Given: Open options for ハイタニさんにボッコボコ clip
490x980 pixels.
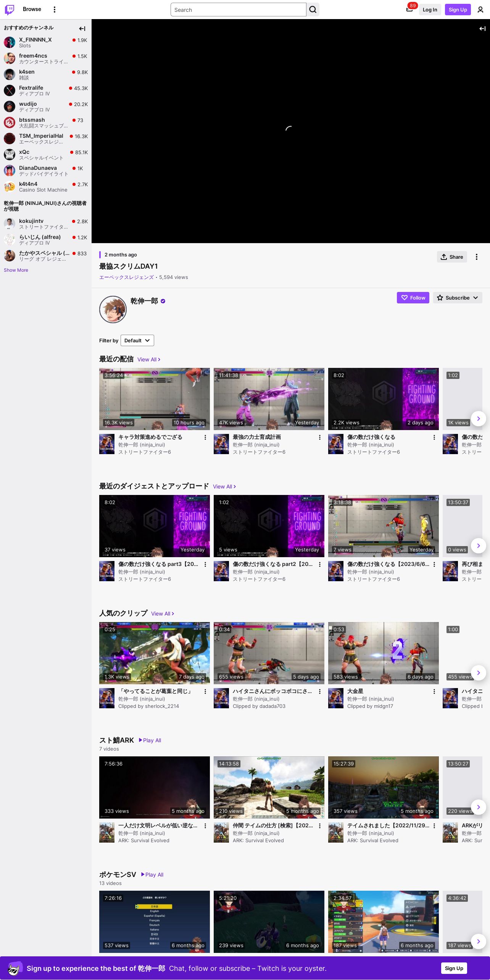Looking at the screenshot, I should click(x=319, y=691).
